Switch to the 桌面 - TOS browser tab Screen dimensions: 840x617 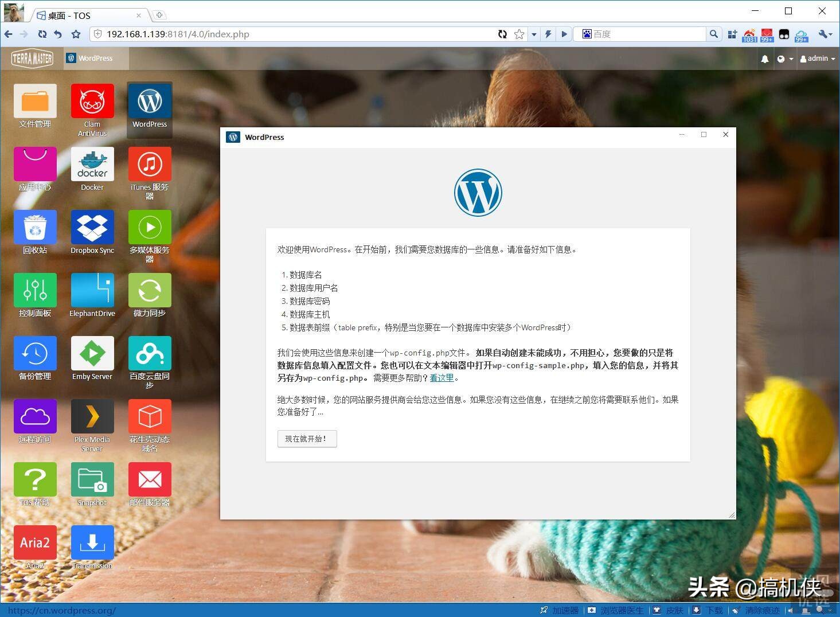tap(69, 15)
